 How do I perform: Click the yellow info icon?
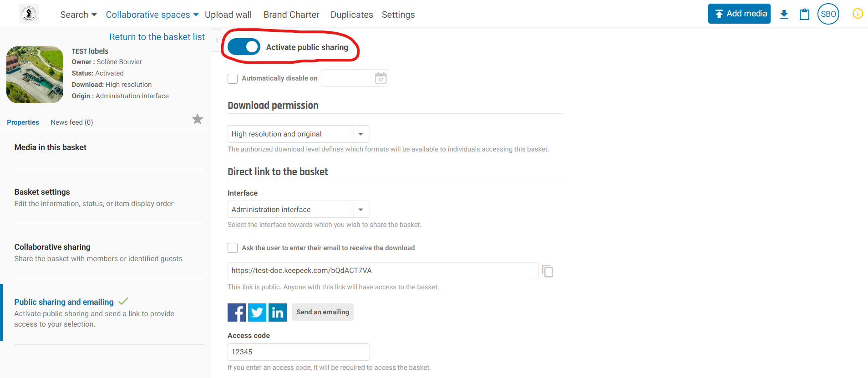pos(858,14)
